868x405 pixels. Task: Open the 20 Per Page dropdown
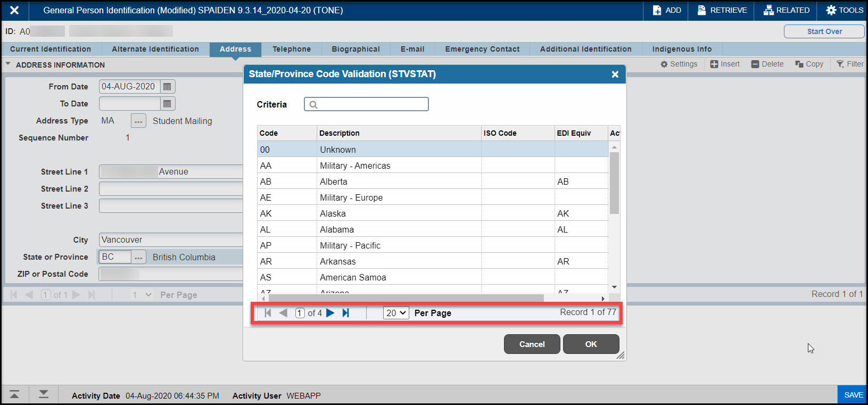pos(396,313)
